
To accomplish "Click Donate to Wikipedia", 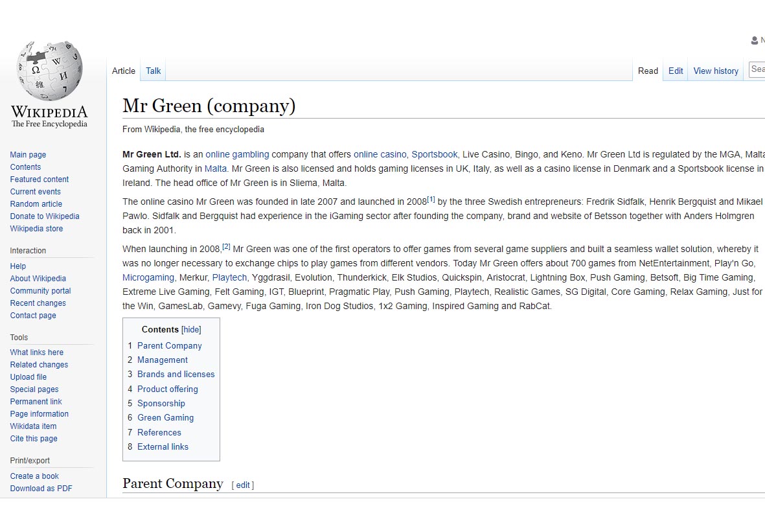I will coord(45,216).
